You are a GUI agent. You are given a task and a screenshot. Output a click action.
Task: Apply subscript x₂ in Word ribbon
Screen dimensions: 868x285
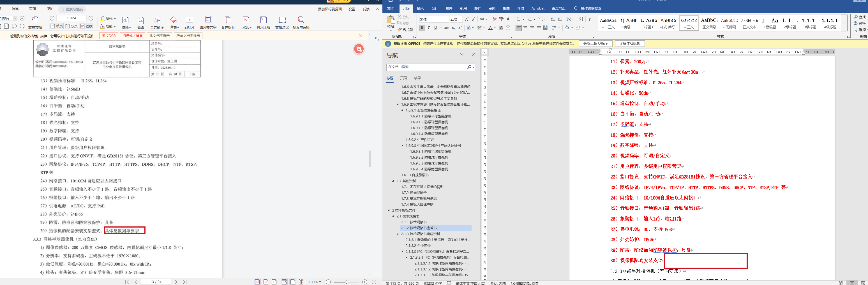[x=453, y=28]
